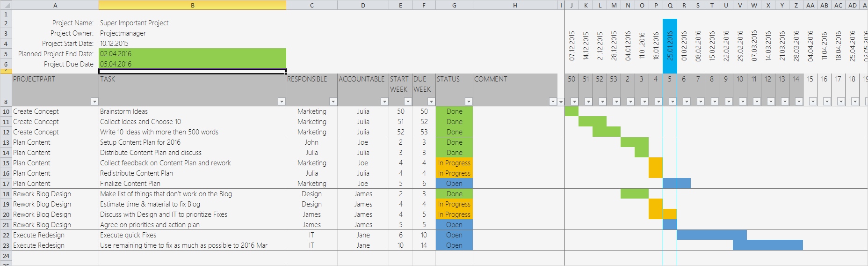Open the ACCOUNTABLE filter dropdown

tap(384, 101)
